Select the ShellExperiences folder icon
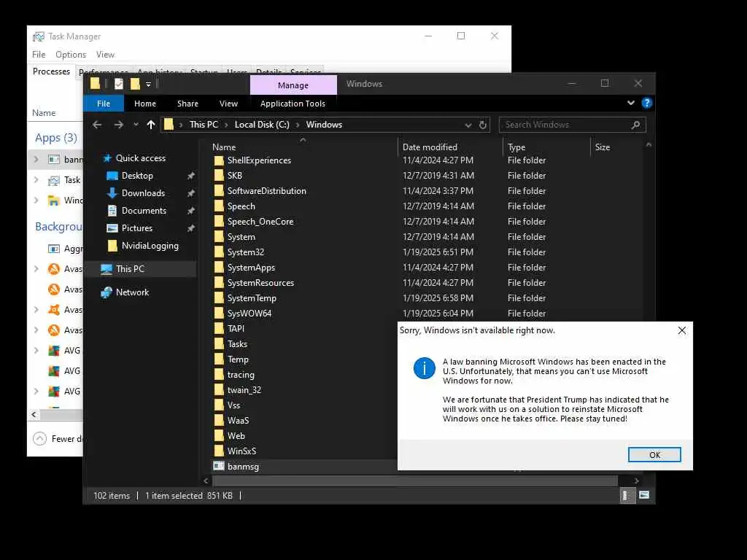The width and height of the screenshot is (747, 560). point(219,160)
